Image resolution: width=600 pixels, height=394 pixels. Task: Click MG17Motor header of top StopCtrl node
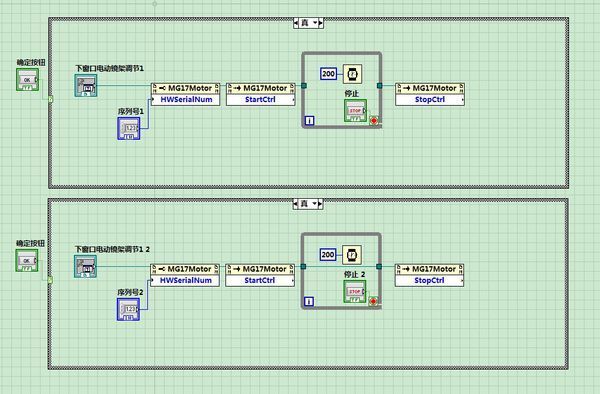(x=430, y=88)
